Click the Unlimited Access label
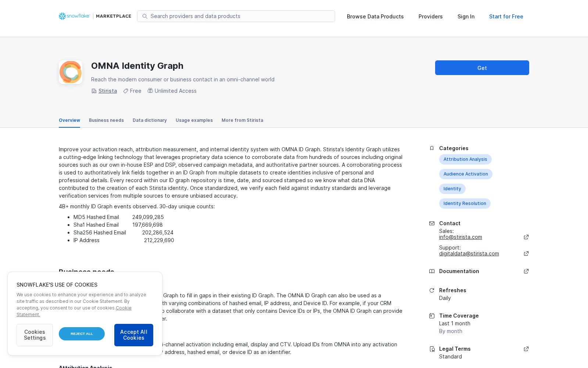588x368 pixels. click(176, 91)
